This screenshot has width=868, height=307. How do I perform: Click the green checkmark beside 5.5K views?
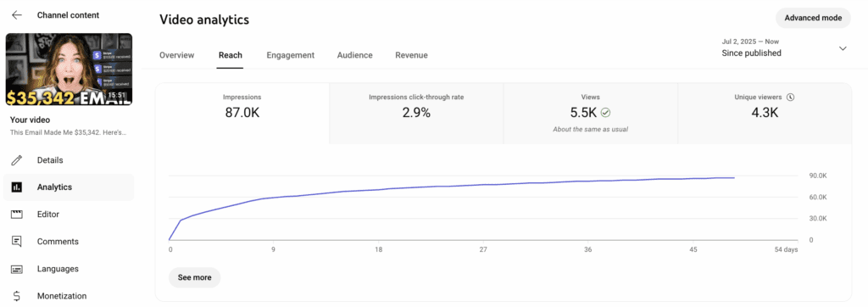tap(605, 113)
